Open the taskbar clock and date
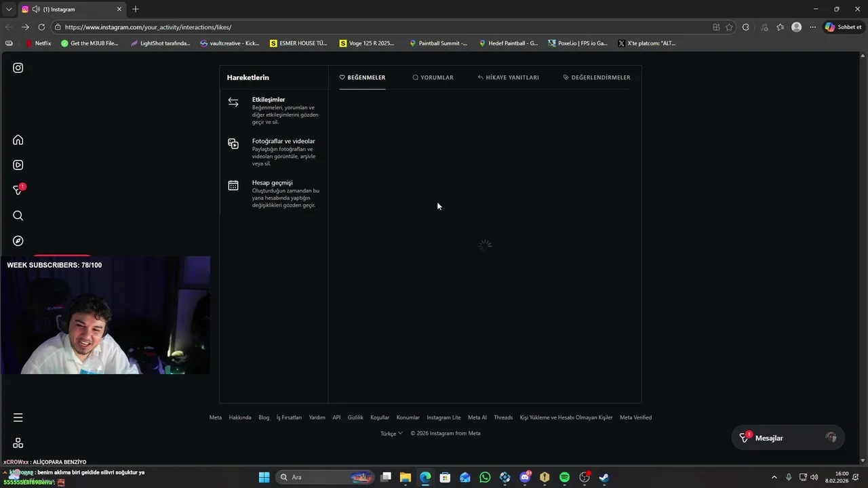 (838, 477)
